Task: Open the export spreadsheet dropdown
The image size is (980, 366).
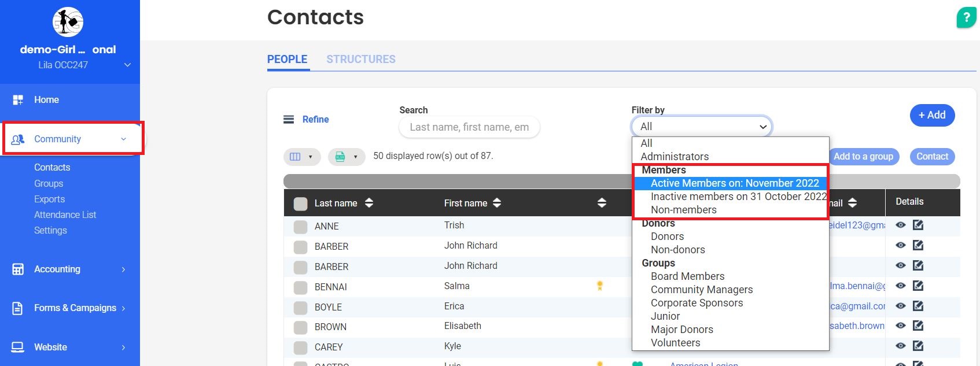Action: [347, 157]
